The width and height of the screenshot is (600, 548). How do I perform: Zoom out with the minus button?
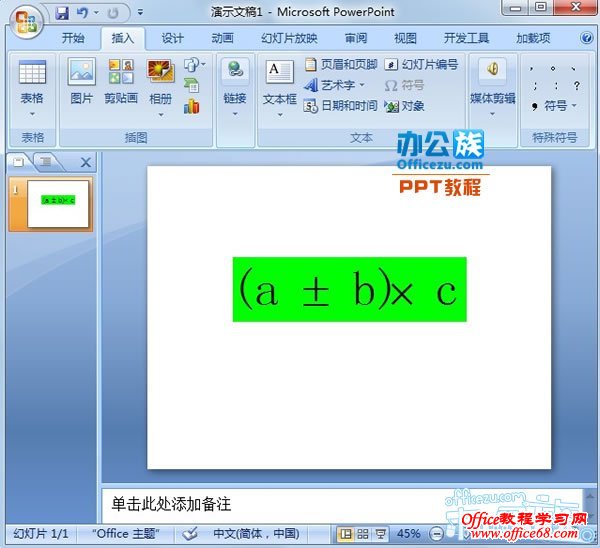click(437, 534)
